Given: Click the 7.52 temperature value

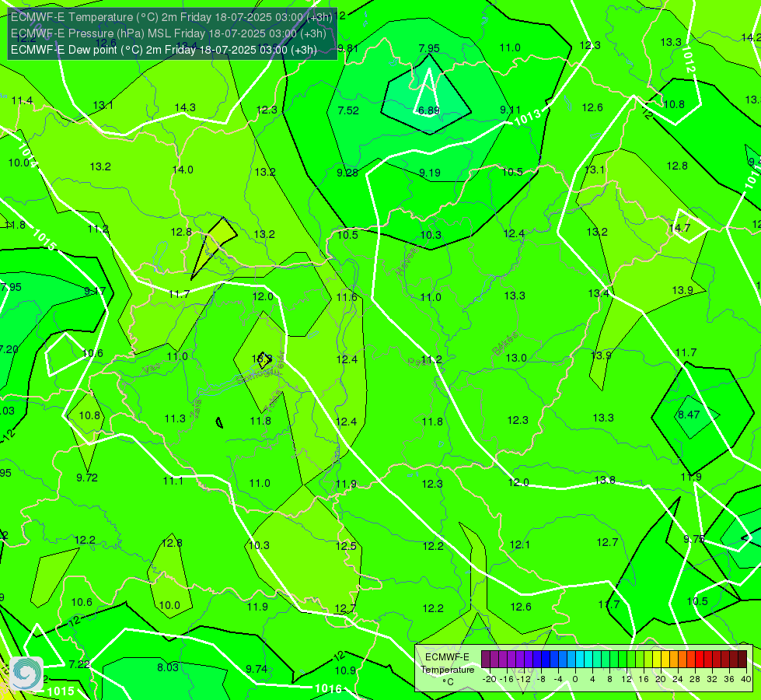Looking at the screenshot, I should [348, 110].
